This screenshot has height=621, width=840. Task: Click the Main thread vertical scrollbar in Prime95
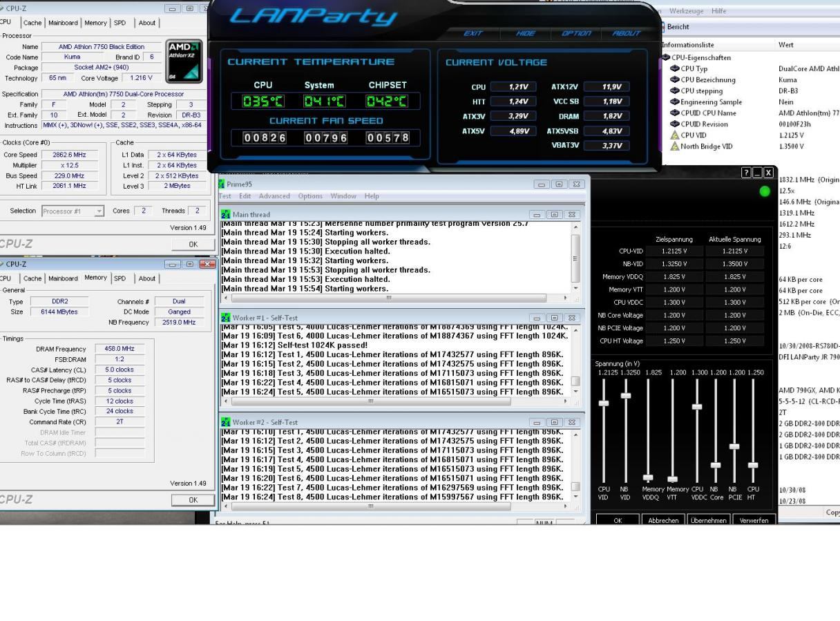(x=576, y=258)
